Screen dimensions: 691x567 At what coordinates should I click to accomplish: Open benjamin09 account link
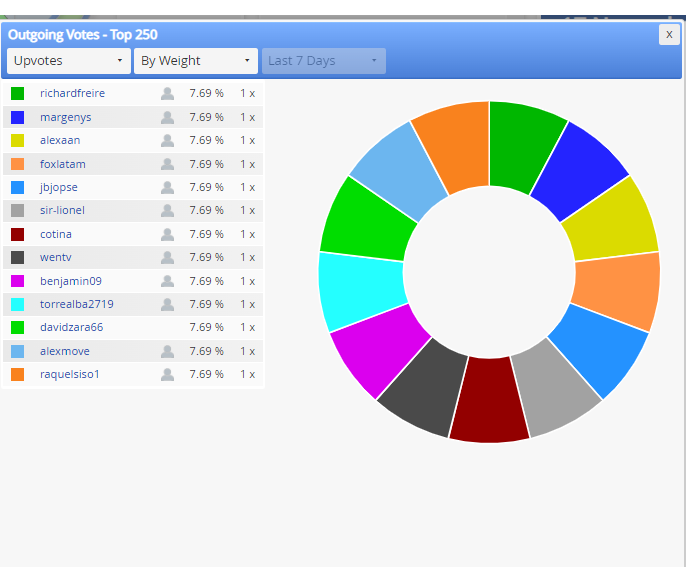(x=71, y=281)
